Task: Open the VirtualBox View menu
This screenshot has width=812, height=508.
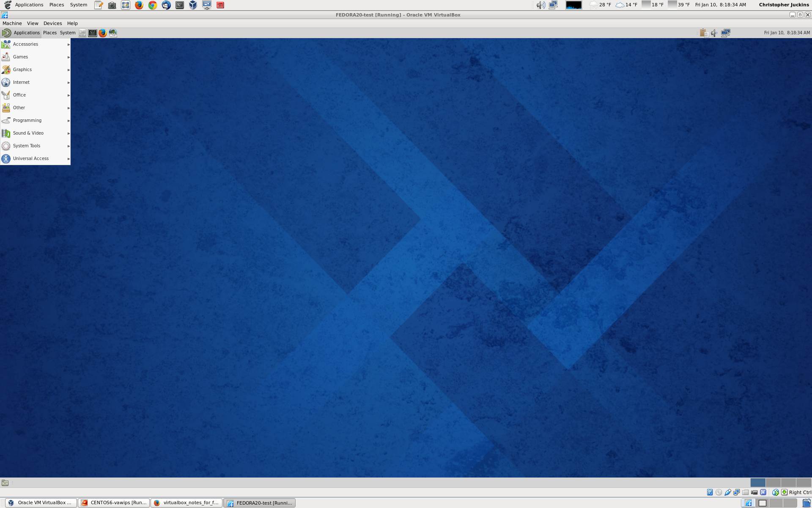Action: pyautogui.click(x=33, y=23)
